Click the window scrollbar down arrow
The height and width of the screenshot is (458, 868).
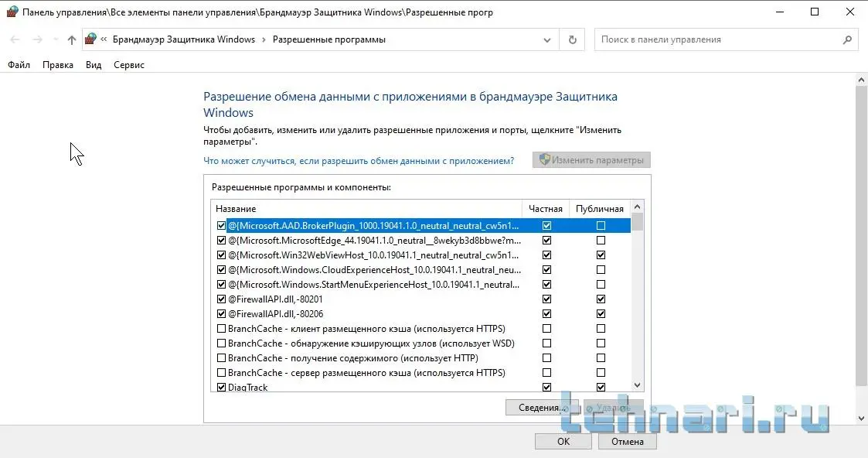coord(861,419)
